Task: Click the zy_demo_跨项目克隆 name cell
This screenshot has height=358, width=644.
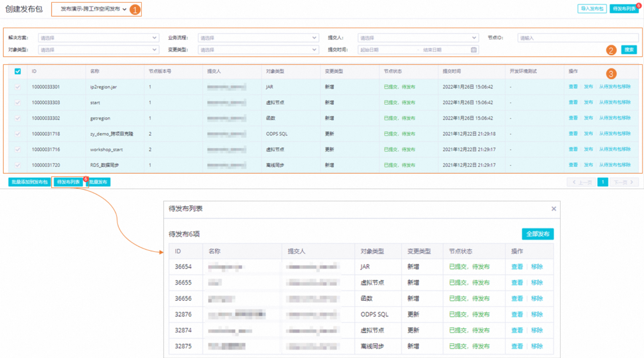Action: coord(112,134)
